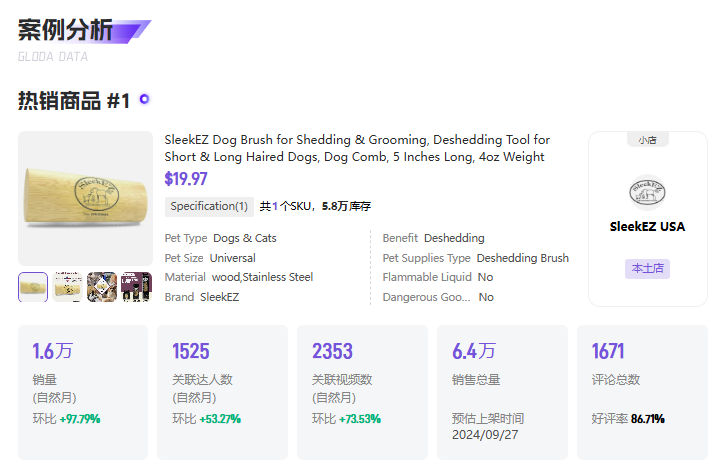Click the SleekEZ USA shop logo icon
The image size is (723, 472).
647,192
